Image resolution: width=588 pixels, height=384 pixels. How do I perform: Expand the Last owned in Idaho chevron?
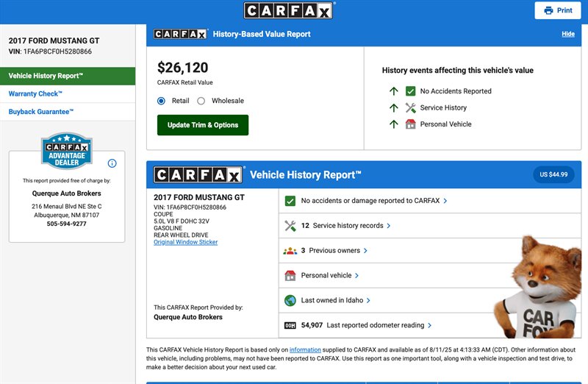[368, 300]
